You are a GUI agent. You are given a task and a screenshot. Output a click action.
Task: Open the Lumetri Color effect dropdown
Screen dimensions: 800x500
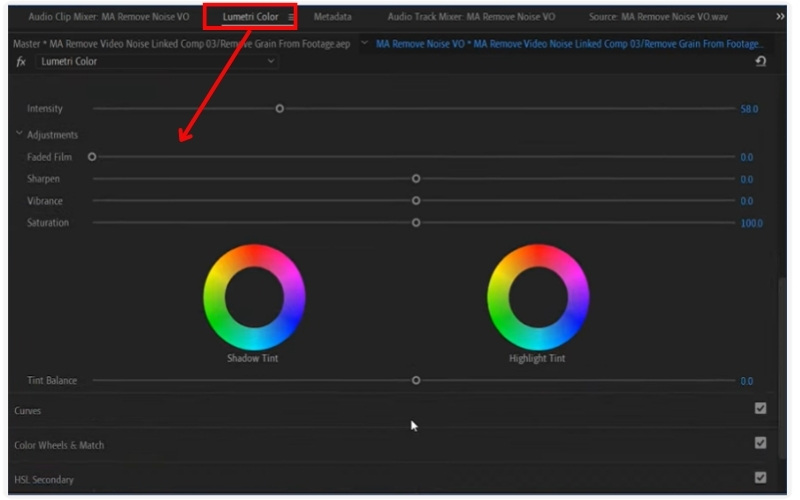pyautogui.click(x=271, y=62)
